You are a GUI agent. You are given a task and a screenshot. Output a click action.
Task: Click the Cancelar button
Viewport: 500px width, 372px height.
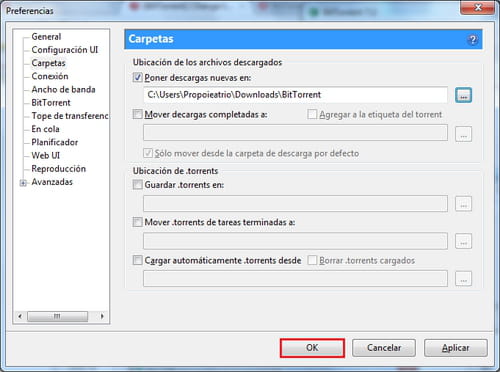384,348
